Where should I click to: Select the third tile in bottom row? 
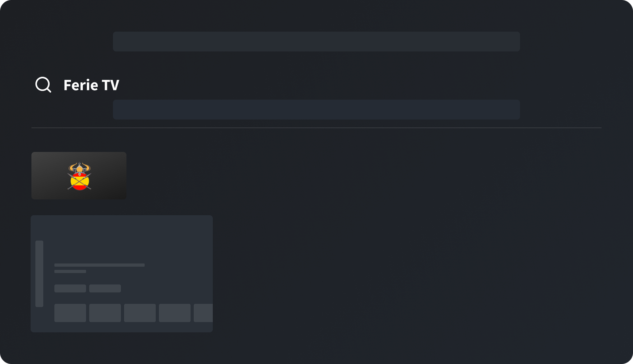coord(140,313)
